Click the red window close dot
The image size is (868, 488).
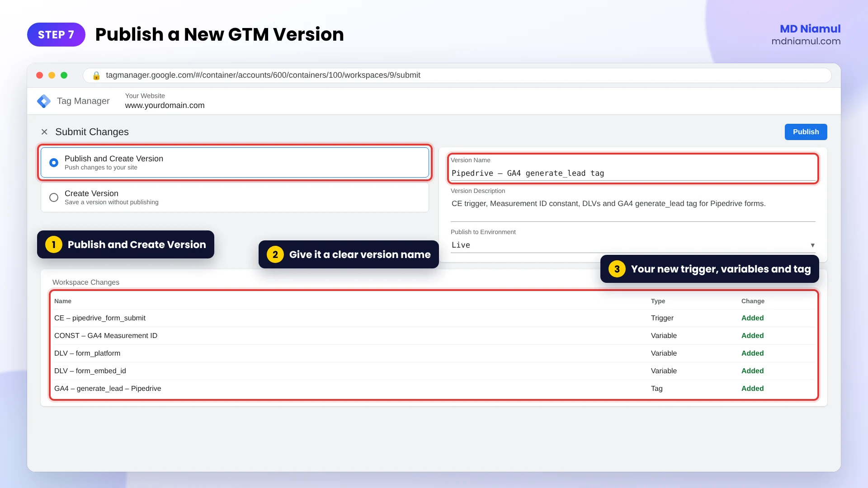(40, 75)
